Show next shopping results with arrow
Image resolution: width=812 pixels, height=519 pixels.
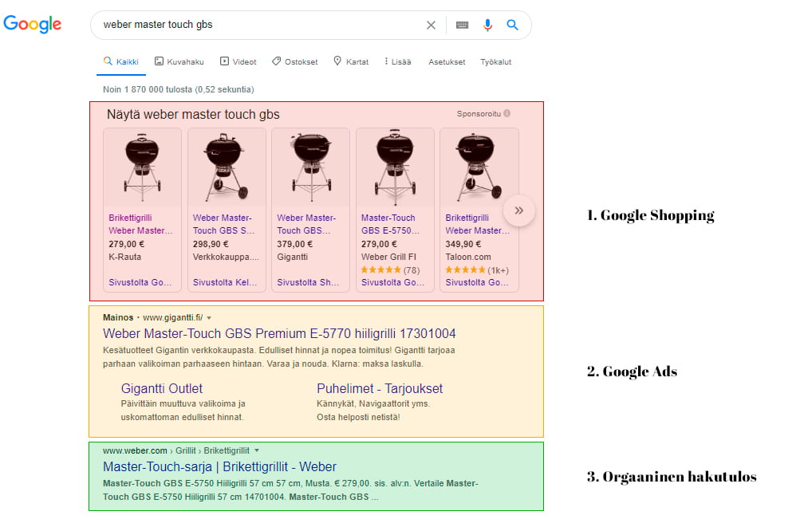tap(519, 210)
